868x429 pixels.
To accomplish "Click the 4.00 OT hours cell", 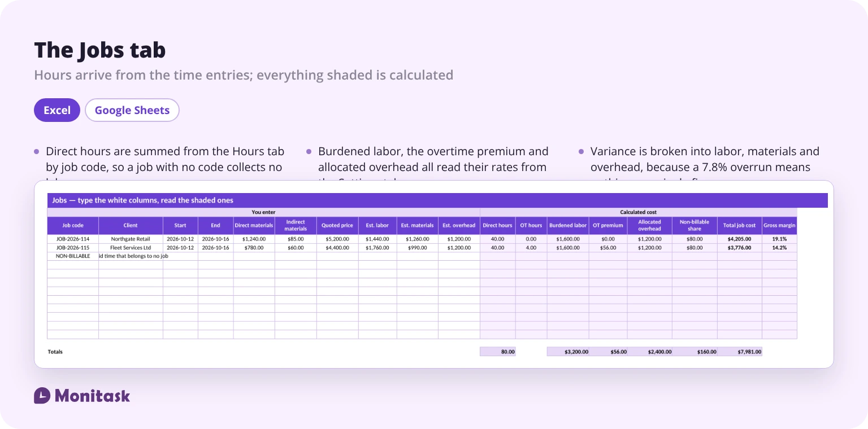I will click(x=531, y=248).
